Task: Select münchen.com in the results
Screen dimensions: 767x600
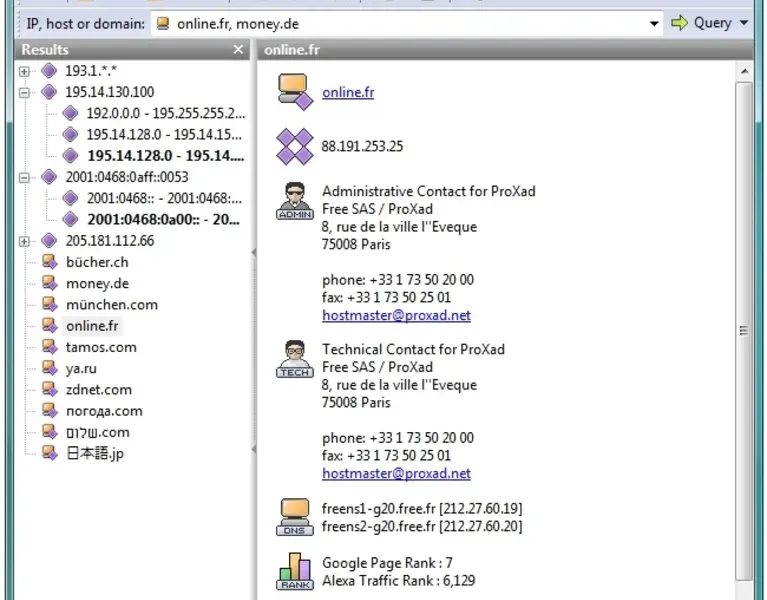Action: click(112, 305)
